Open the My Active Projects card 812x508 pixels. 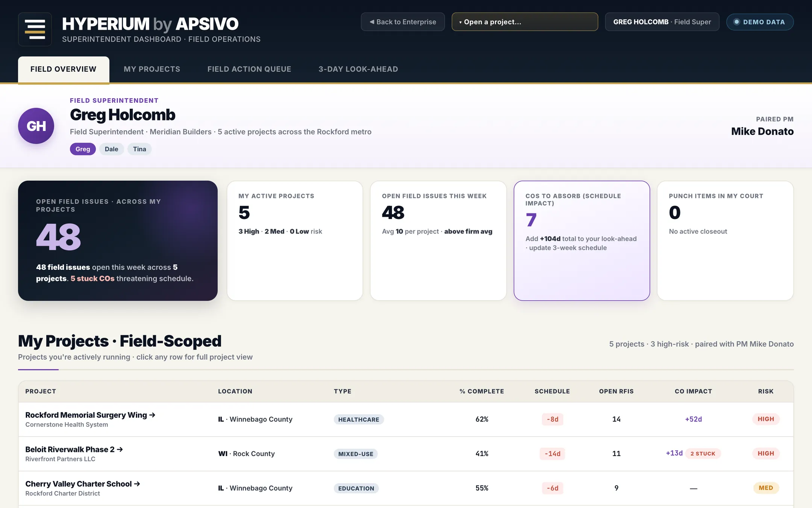coord(295,240)
